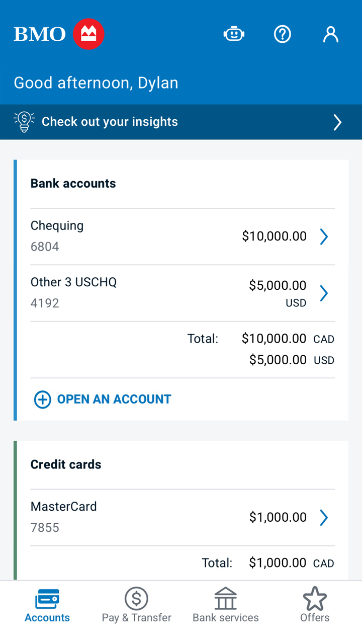The width and height of the screenshot is (362, 644).
Task: Tap the $10,000.00 Chequing balance
Action: tap(274, 236)
